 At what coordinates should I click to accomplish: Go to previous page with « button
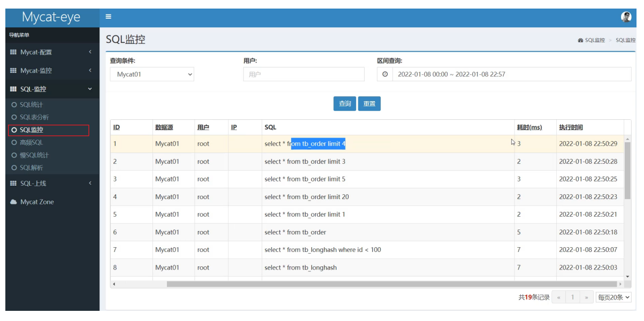(558, 297)
